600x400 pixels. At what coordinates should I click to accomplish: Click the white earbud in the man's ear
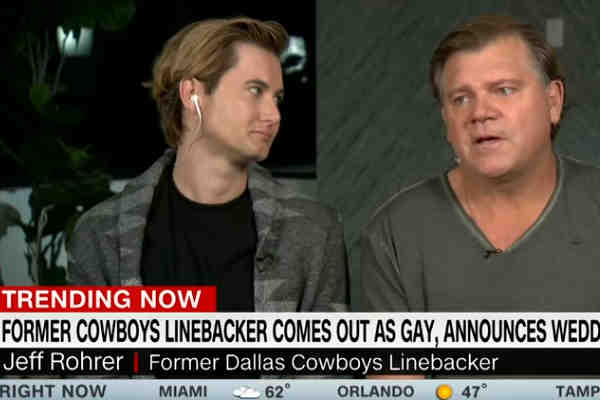tap(196, 106)
